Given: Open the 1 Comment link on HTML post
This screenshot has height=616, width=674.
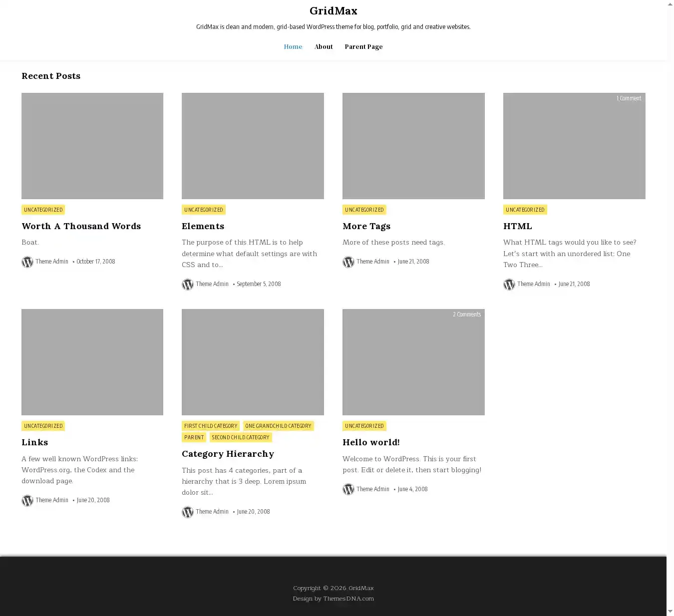Looking at the screenshot, I should (x=629, y=98).
